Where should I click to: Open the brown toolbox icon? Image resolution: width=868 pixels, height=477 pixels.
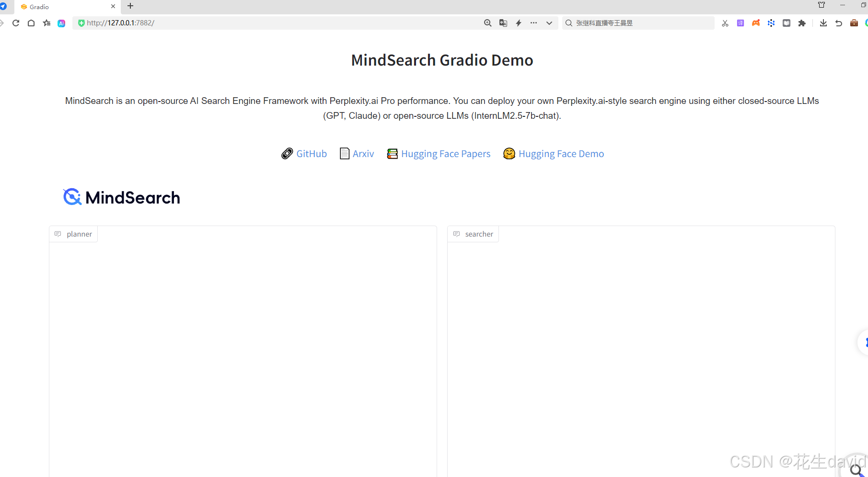[x=854, y=23]
